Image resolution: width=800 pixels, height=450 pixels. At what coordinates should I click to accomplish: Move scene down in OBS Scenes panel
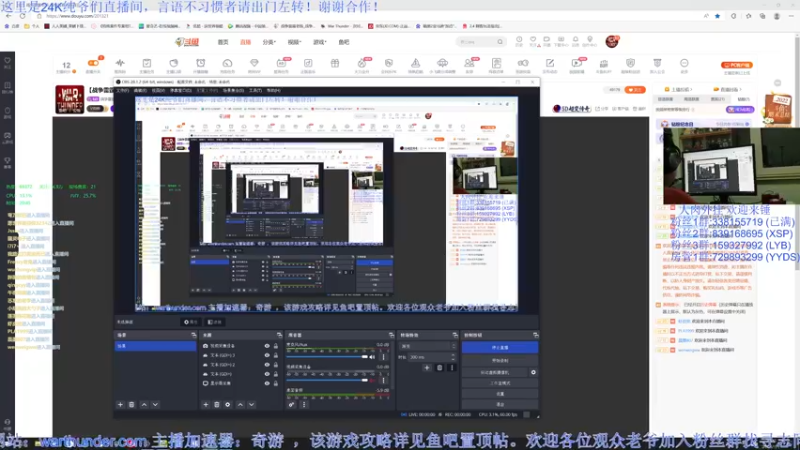tap(155, 405)
